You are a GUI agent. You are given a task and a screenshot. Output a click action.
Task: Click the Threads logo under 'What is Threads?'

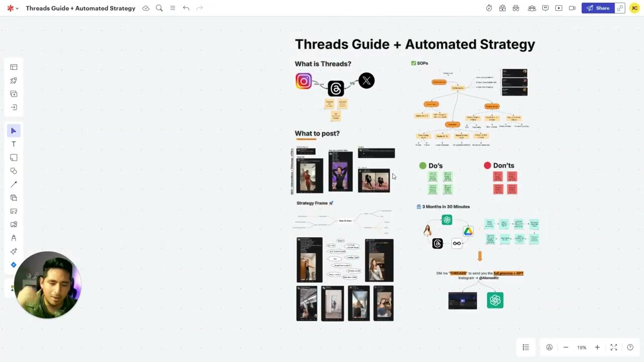[x=336, y=88]
